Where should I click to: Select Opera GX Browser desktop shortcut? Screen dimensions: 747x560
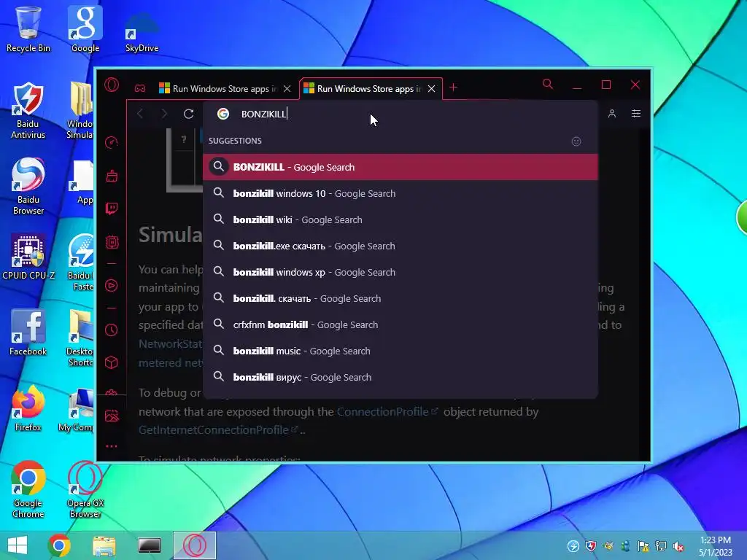(x=85, y=489)
